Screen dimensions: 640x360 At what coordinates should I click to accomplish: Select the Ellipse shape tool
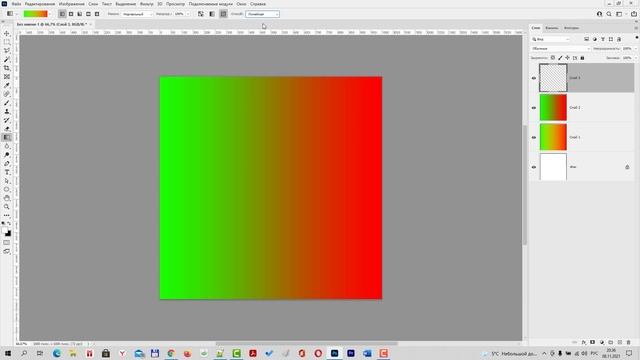(7, 189)
